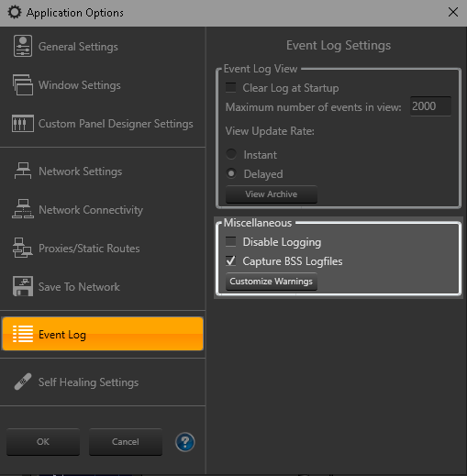The height and width of the screenshot is (476, 467).
Task: Click the View Archive button
Action: tap(272, 194)
